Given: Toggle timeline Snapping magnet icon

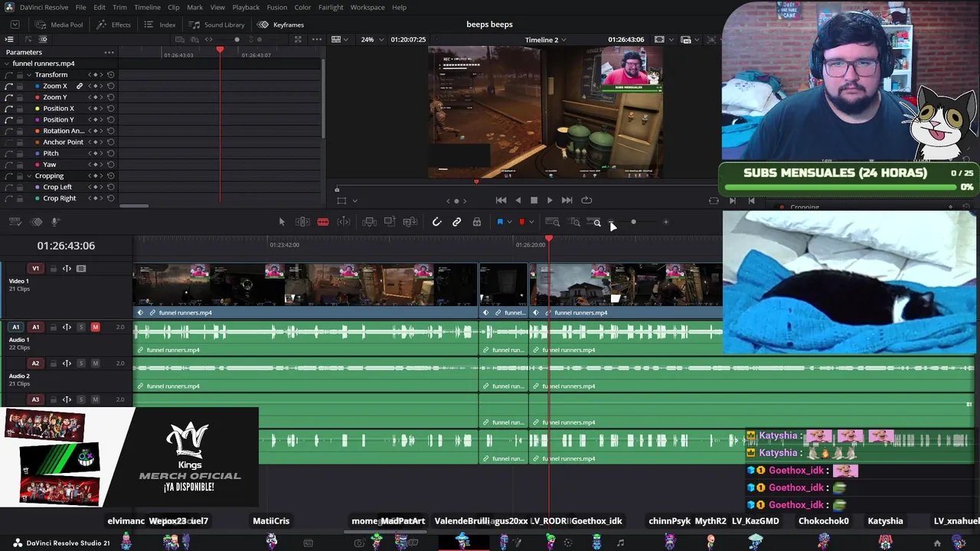Looking at the screenshot, I should 436,222.
